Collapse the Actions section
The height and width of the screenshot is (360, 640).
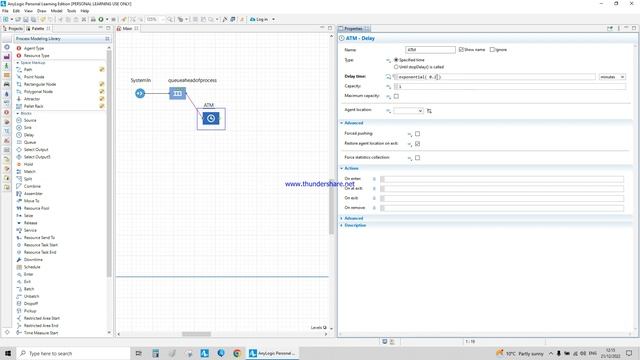pos(342,168)
